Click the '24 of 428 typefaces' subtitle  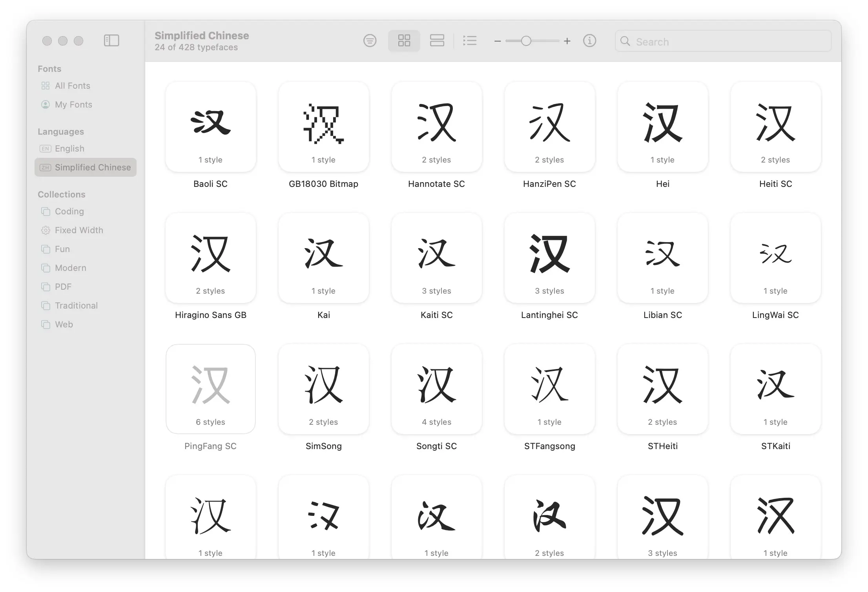[x=196, y=47]
